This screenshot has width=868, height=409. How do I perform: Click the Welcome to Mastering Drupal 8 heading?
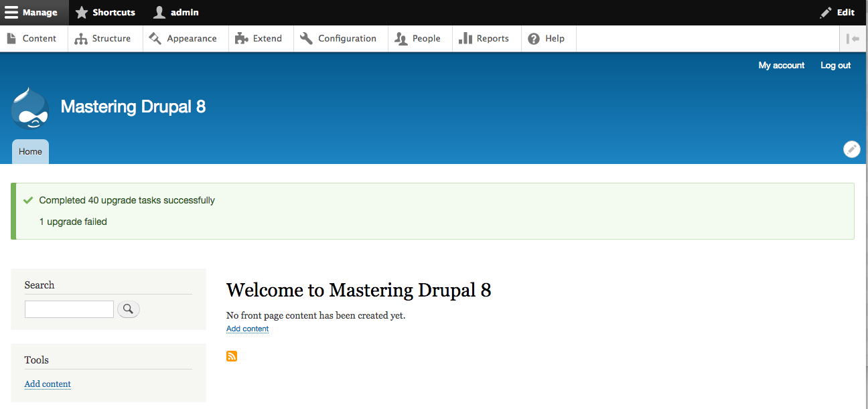tap(359, 290)
